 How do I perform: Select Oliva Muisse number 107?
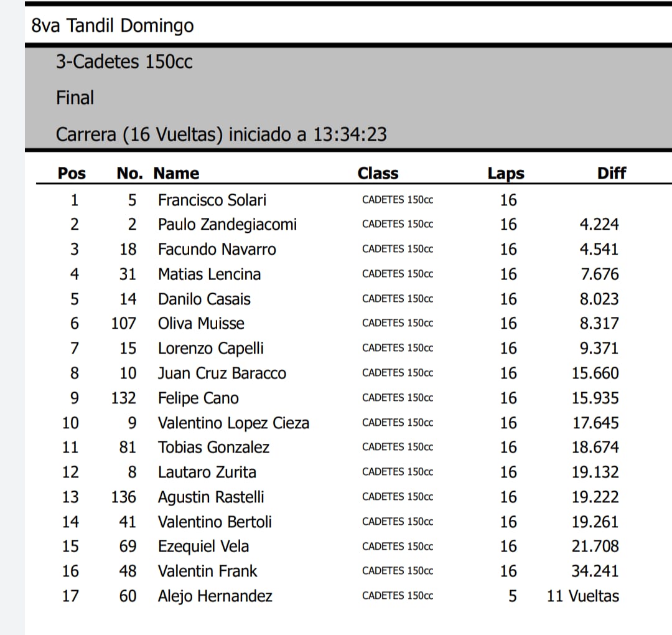[x=123, y=324]
